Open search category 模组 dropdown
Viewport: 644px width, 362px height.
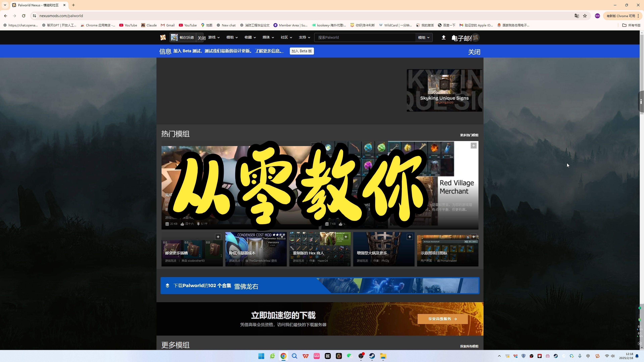[424, 38]
